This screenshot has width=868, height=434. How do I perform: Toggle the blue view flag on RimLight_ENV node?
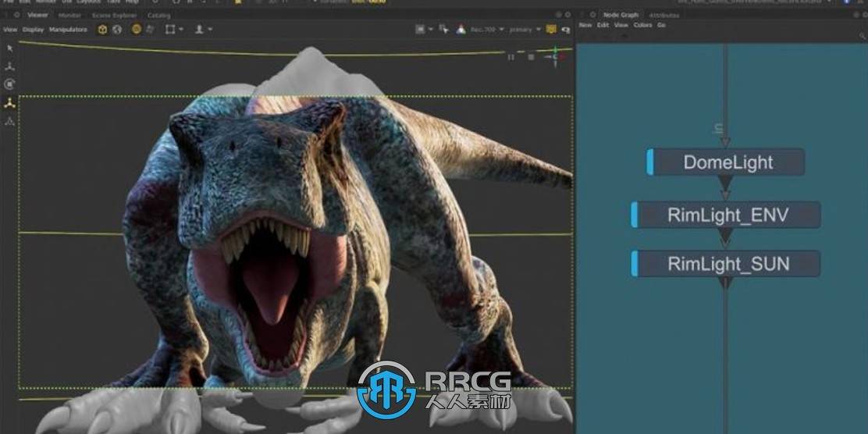[635, 215]
